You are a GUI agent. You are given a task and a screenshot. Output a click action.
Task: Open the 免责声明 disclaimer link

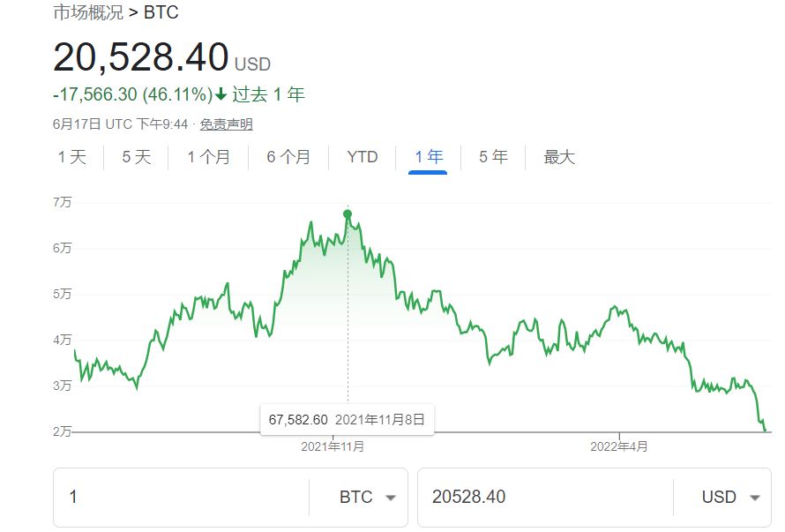(x=227, y=124)
